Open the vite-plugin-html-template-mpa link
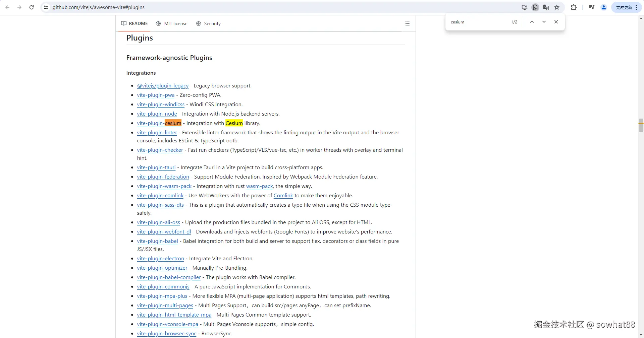The width and height of the screenshot is (644, 338). click(174, 315)
